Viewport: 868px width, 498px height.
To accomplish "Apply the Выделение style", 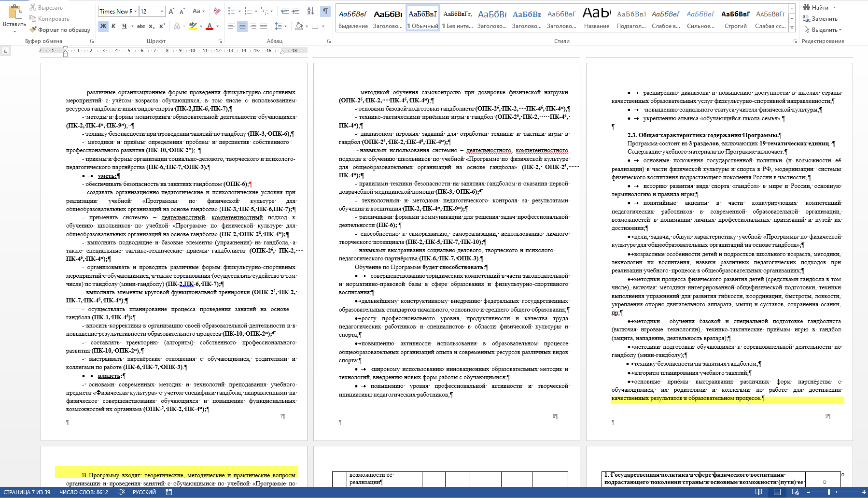I will [353, 18].
